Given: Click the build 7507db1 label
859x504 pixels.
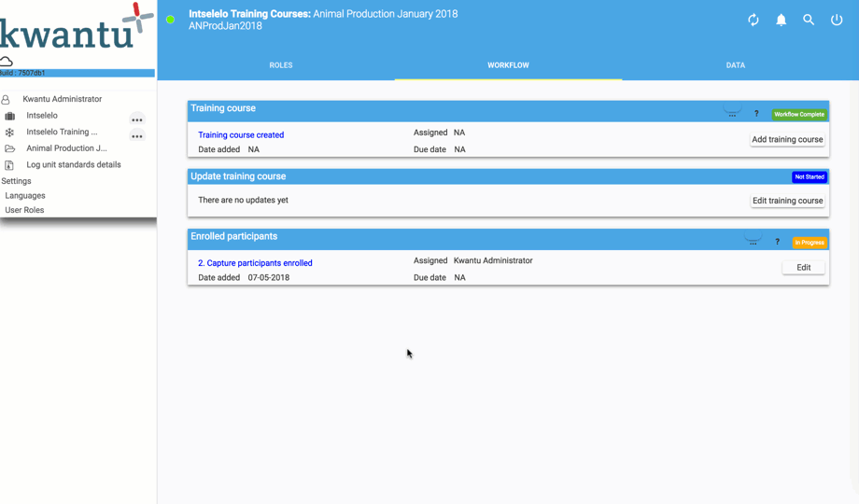Looking at the screenshot, I should (x=22, y=73).
